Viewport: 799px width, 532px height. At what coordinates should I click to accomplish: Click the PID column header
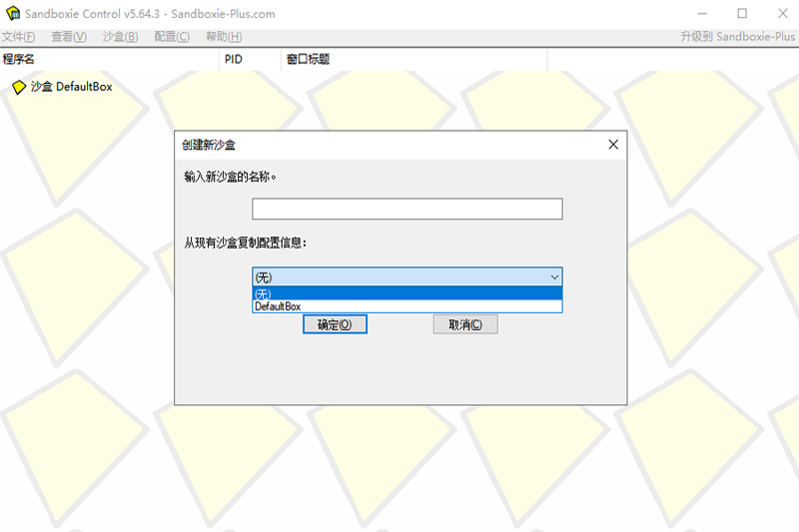(x=251, y=59)
